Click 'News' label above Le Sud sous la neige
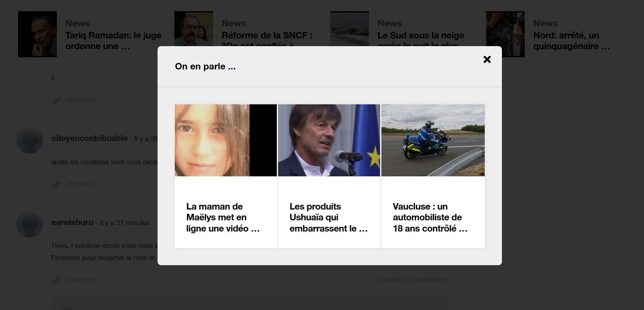Image resolution: width=644 pixels, height=310 pixels. [x=390, y=23]
